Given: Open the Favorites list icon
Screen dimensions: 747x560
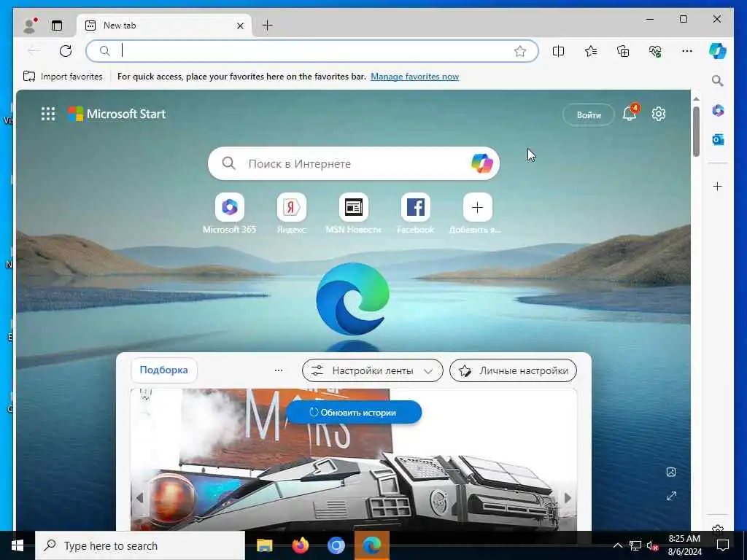Looking at the screenshot, I should click(591, 51).
